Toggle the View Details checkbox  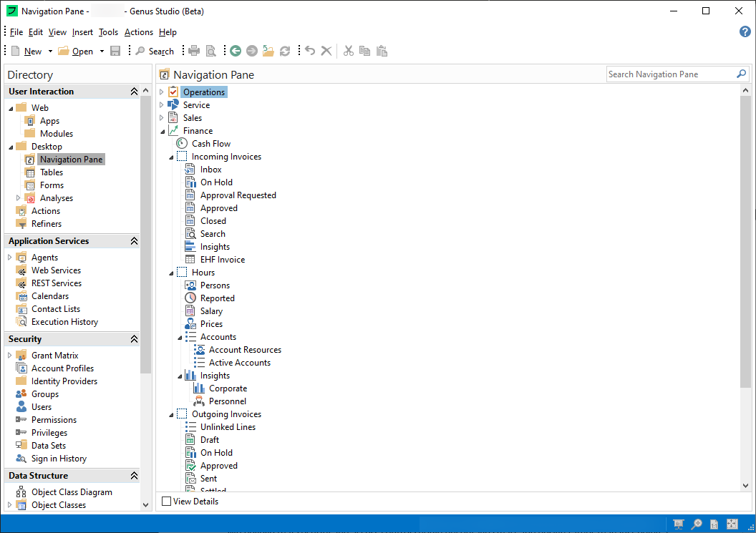[x=165, y=501]
